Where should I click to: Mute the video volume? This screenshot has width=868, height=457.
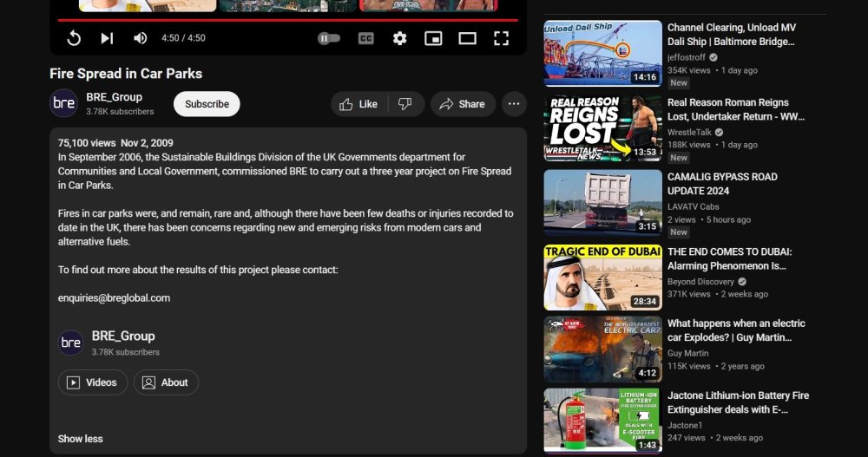(140, 38)
